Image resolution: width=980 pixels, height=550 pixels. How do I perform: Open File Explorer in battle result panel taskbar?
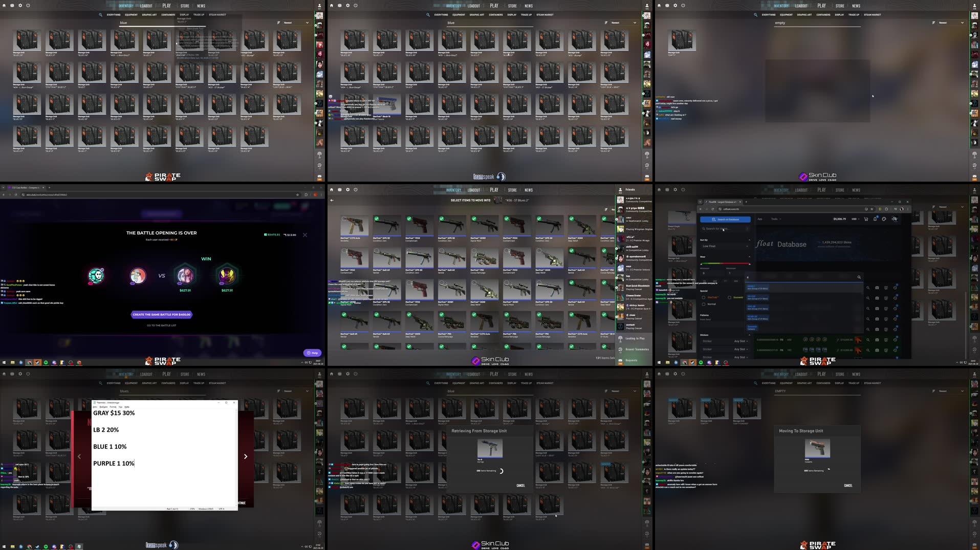point(12,363)
